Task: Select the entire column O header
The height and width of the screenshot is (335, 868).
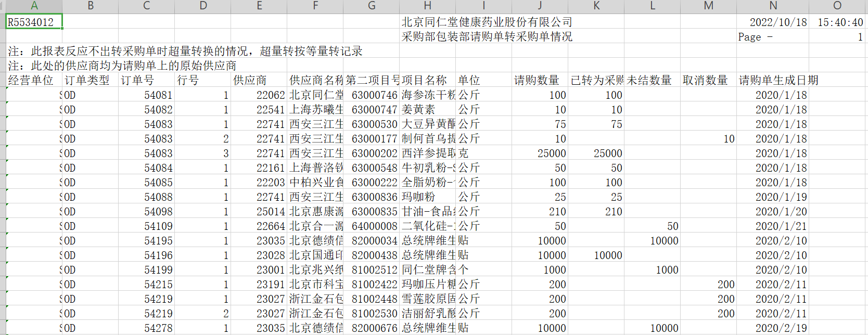Action: click(x=837, y=6)
